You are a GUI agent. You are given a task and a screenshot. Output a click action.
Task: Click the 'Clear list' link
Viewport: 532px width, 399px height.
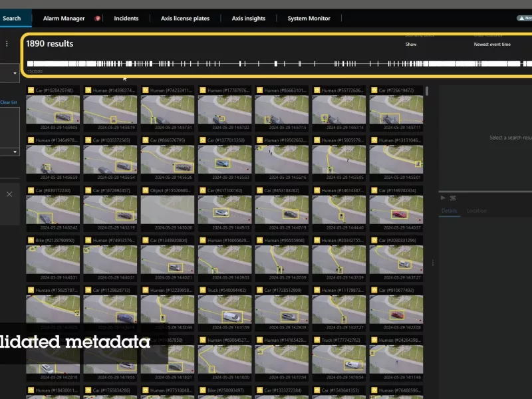(9, 102)
